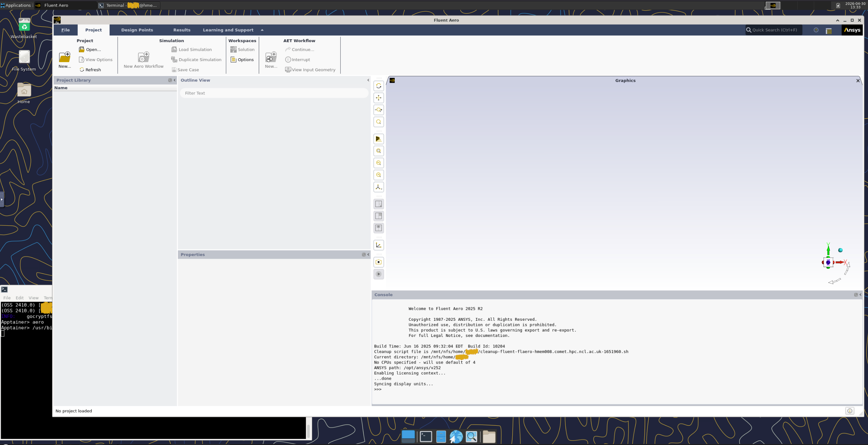Toggle the Project Library float button
The height and width of the screenshot is (445, 868).
[170, 80]
